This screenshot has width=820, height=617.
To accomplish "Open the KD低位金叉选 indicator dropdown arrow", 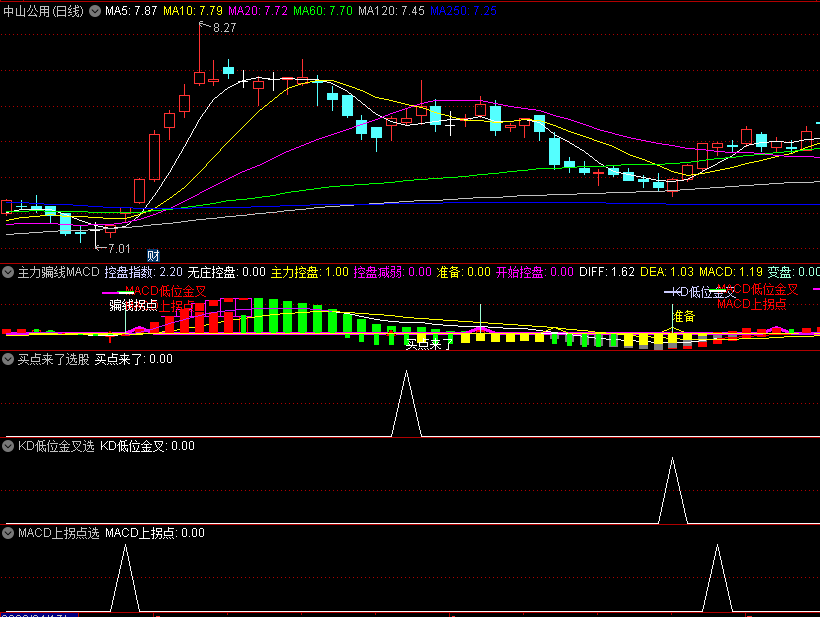I will point(8,446).
